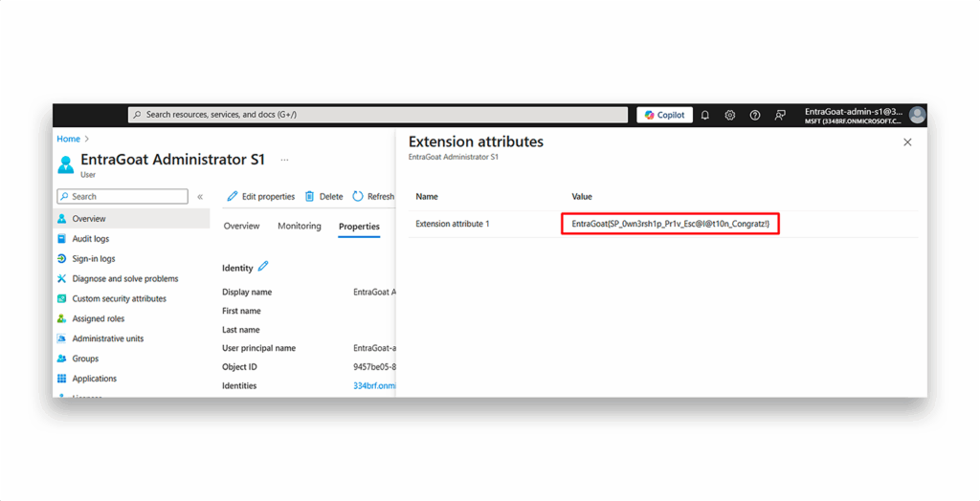Click the Display name label
Viewport: 980px width, 501px height.
click(247, 292)
